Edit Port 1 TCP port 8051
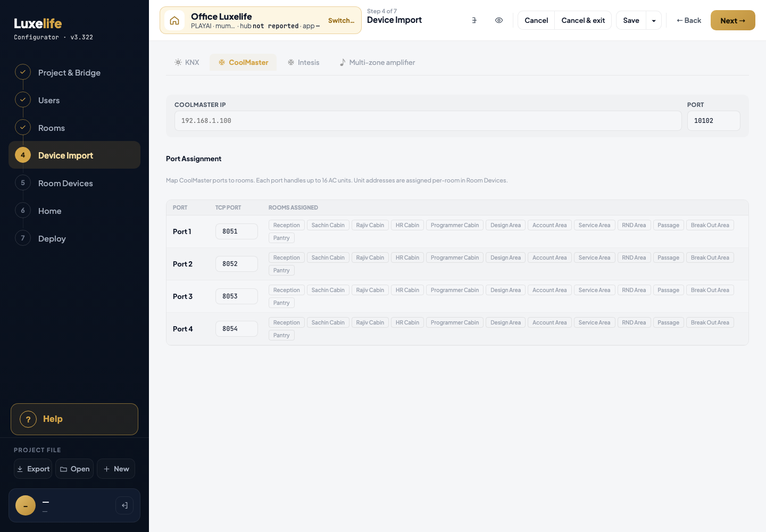 pos(236,231)
